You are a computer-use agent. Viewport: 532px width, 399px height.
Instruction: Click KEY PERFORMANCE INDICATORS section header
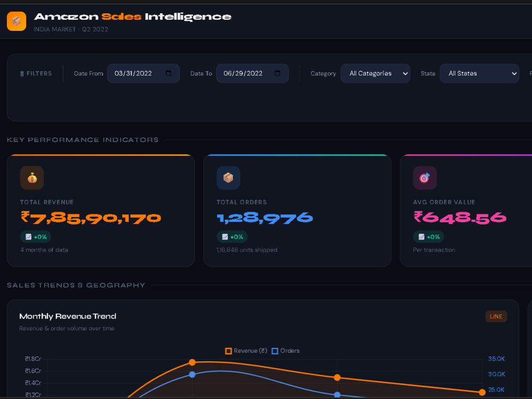pos(83,140)
